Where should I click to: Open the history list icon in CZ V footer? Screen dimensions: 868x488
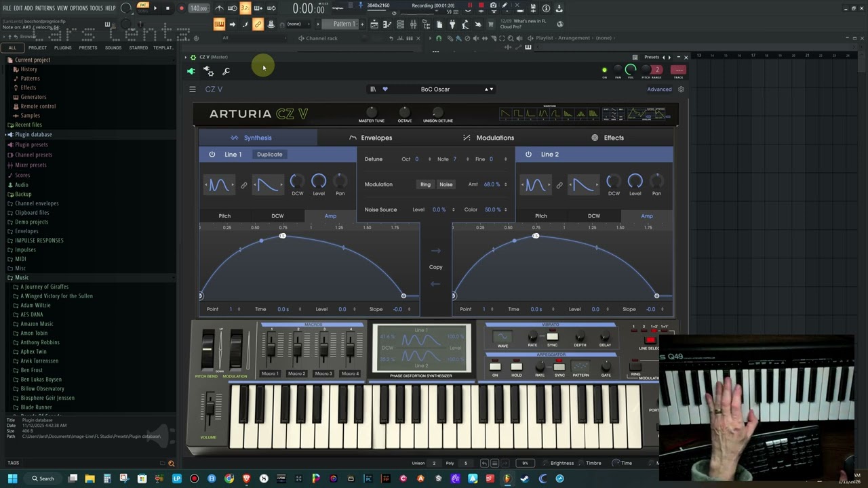click(x=494, y=464)
